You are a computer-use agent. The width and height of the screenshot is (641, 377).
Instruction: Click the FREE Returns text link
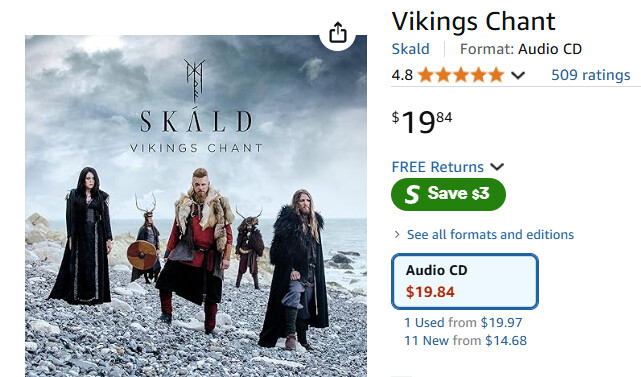point(437,167)
